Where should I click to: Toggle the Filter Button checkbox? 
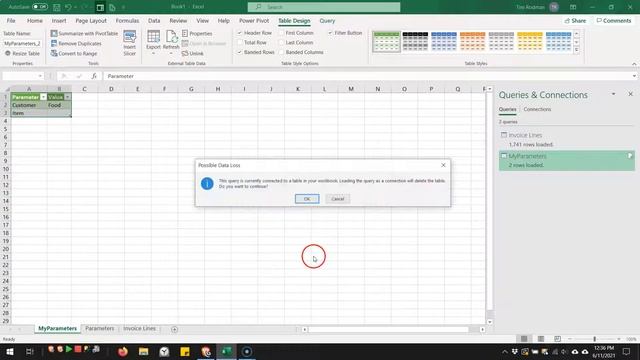click(330, 33)
